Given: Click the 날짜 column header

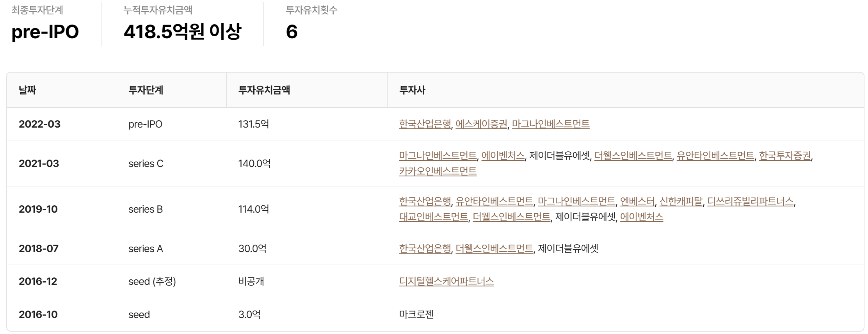Looking at the screenshot, I should (x=27, y=90).
